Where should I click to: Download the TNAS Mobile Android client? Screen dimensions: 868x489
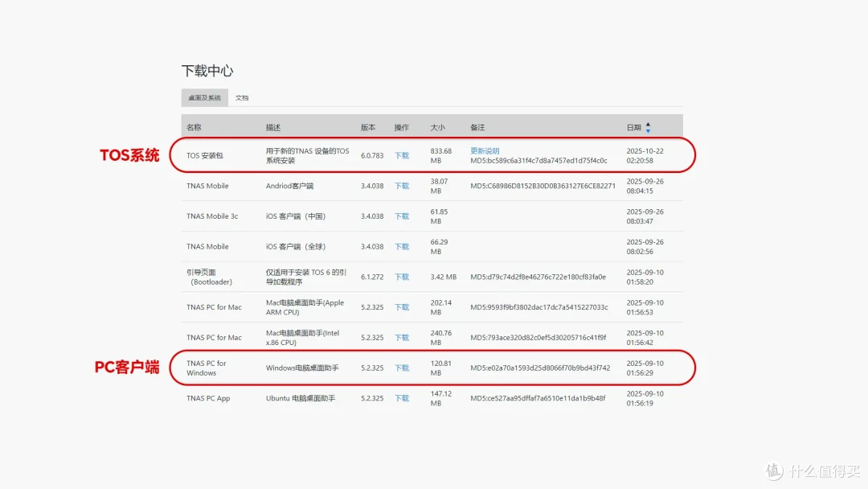pyautogui.click(x=401, y=186)
